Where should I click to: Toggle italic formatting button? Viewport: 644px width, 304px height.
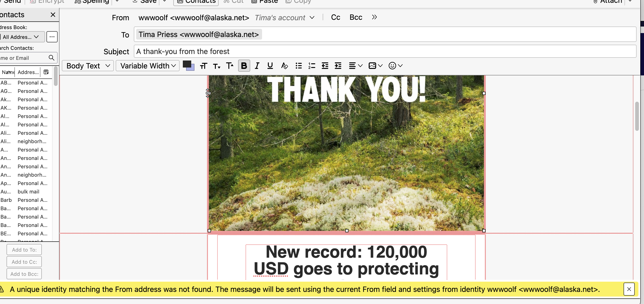click(x=257, y=66)
